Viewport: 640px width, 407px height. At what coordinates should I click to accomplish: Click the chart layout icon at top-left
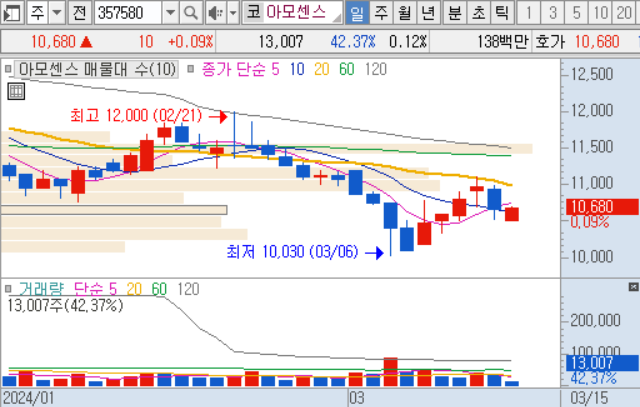[x=11, y=13]
